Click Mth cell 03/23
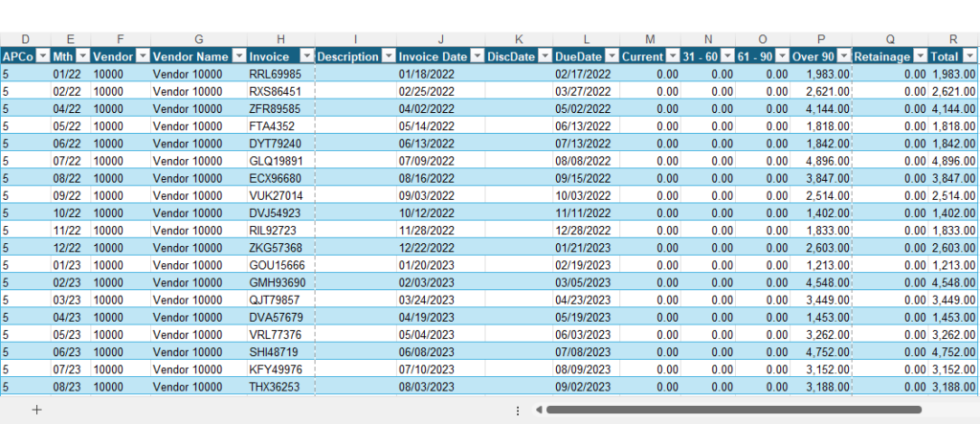This screenshot has width=980, height=424. click(71, 300)
